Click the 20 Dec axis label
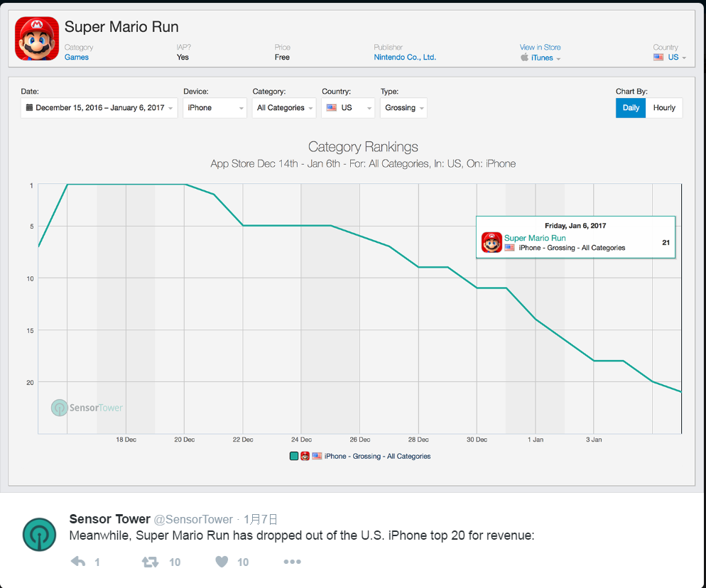This screenshot has height=588, width=706. tap(185, 440)
